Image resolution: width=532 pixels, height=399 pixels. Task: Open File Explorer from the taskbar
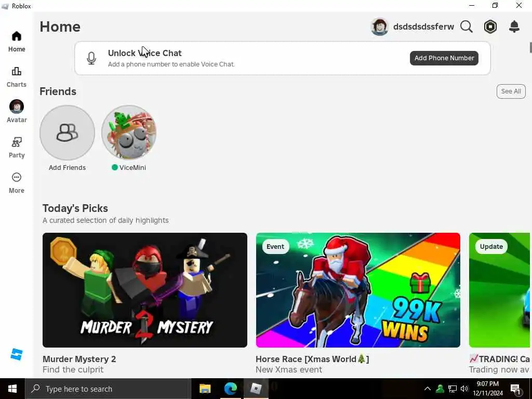[205, 389]
